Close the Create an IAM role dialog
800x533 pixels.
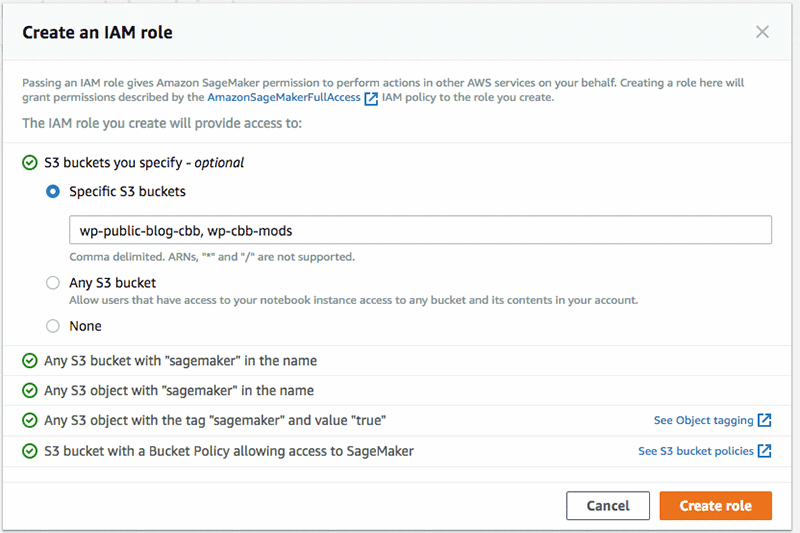point(762,32)
